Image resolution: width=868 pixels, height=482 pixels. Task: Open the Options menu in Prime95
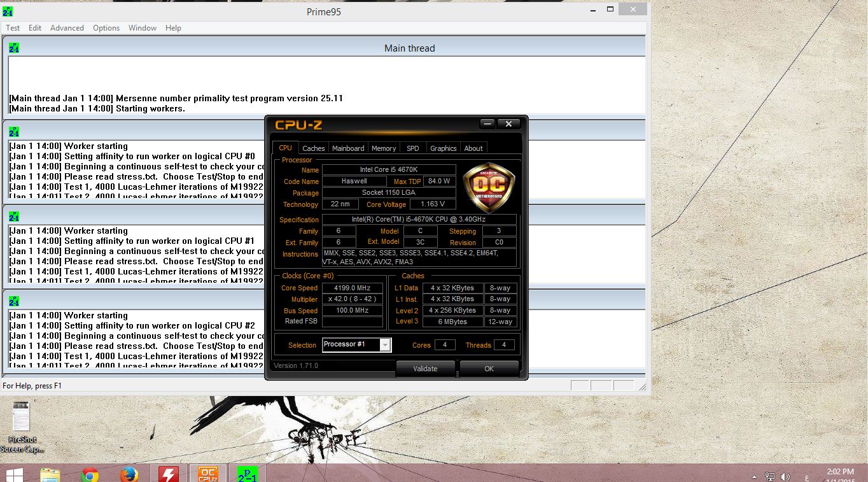[106, 28]
